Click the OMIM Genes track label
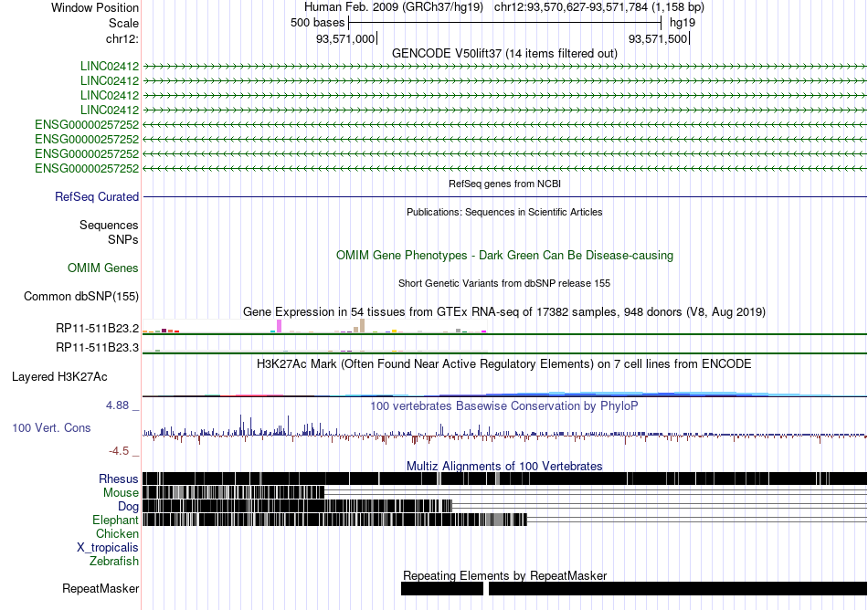 coord(103,268)
